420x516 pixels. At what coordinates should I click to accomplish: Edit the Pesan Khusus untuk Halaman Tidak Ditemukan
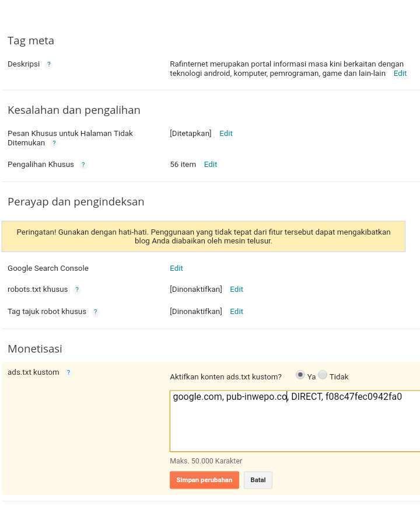[x=226, y=134]
